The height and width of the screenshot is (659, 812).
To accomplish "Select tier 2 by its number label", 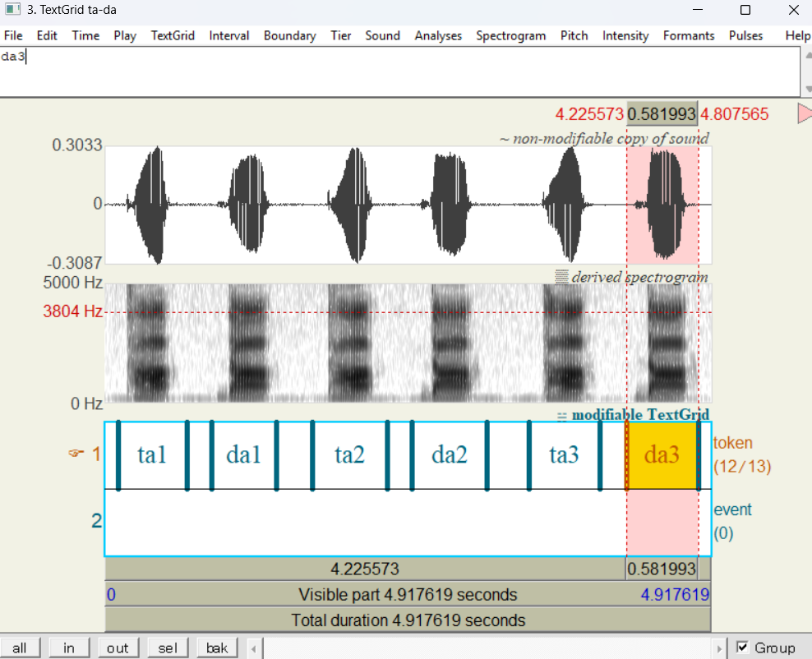I will [x=96, y=521].
